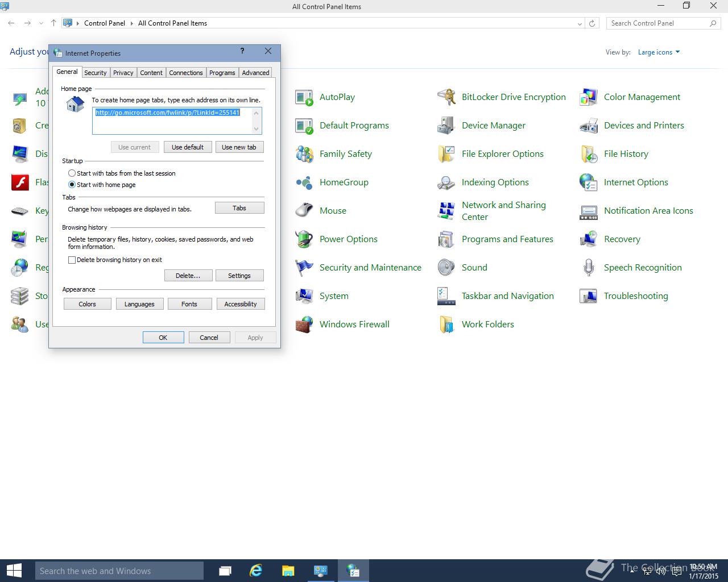Open the Windows Firewall icon
728x582 pixels.
pos(304,325)
